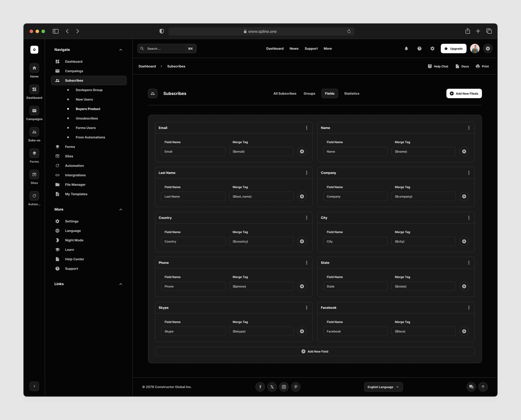The width and height of the screenshot is (521, 420).
Task: Click the browser share icon
Action: coord(468,31)
